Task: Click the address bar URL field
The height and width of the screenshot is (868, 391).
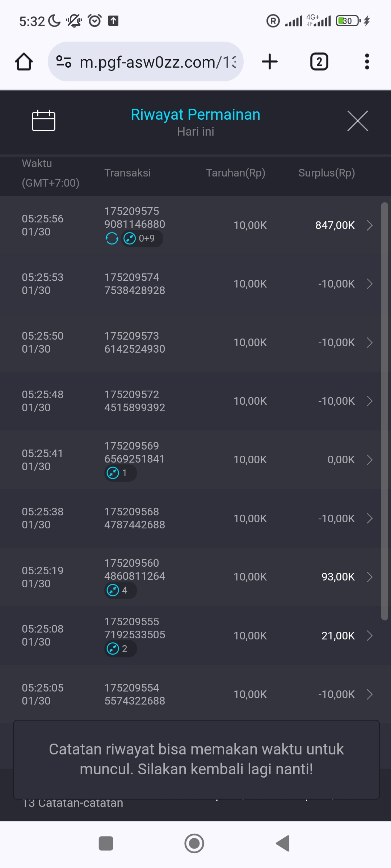Action: click(x=157, y=62)
